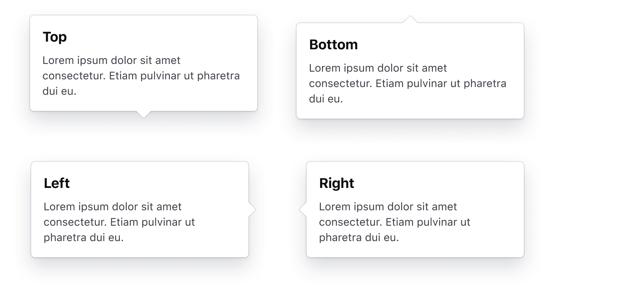Screen dimensions: 644x285
Task: Select the Right heading text
Action: (337, 183)
